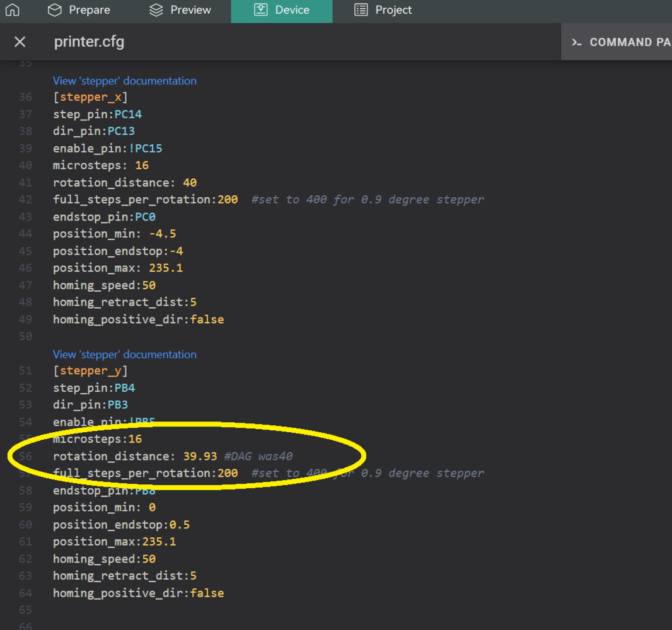
Task: Open stepper documentation link above stepper_y
Action: 124,354
